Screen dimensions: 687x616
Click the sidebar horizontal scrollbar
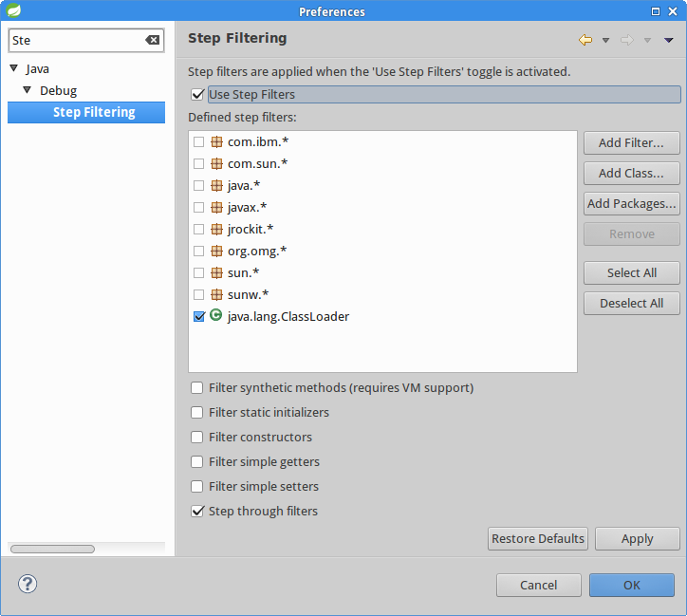(x=52, y=549)
